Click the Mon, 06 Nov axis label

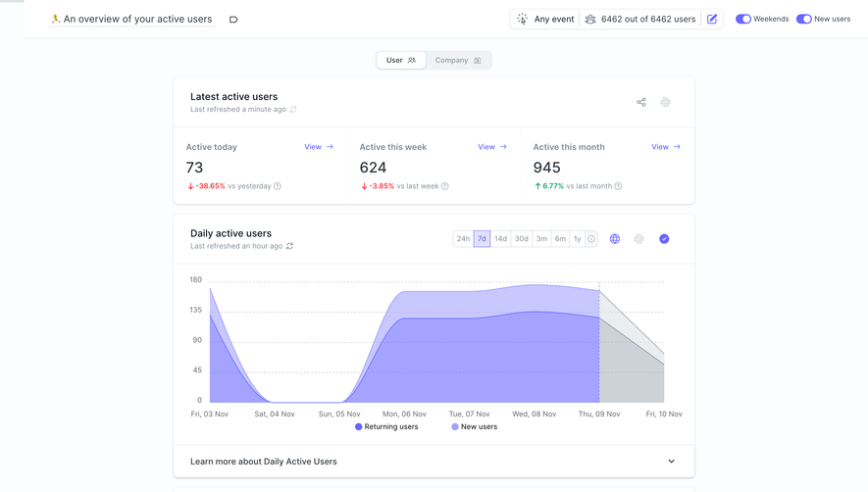(404, 414)
